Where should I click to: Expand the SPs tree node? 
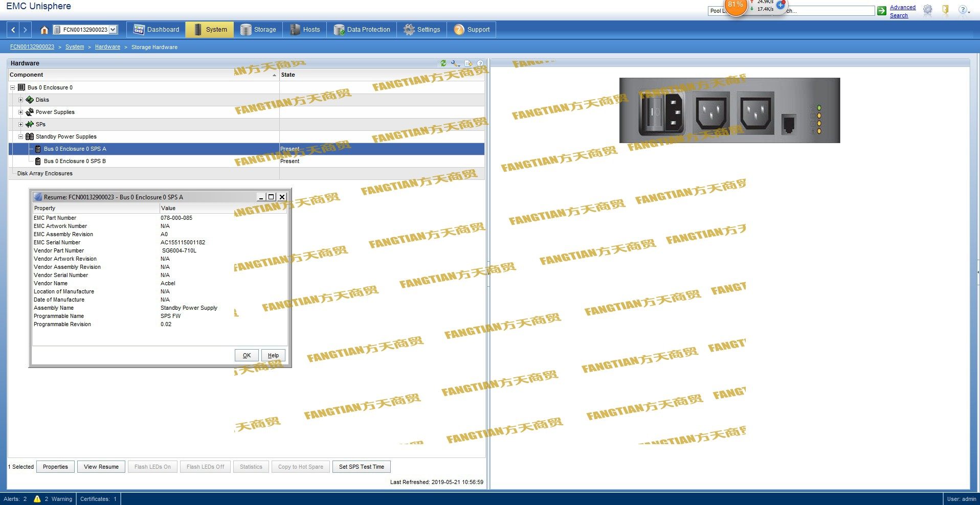coord(21,124)
